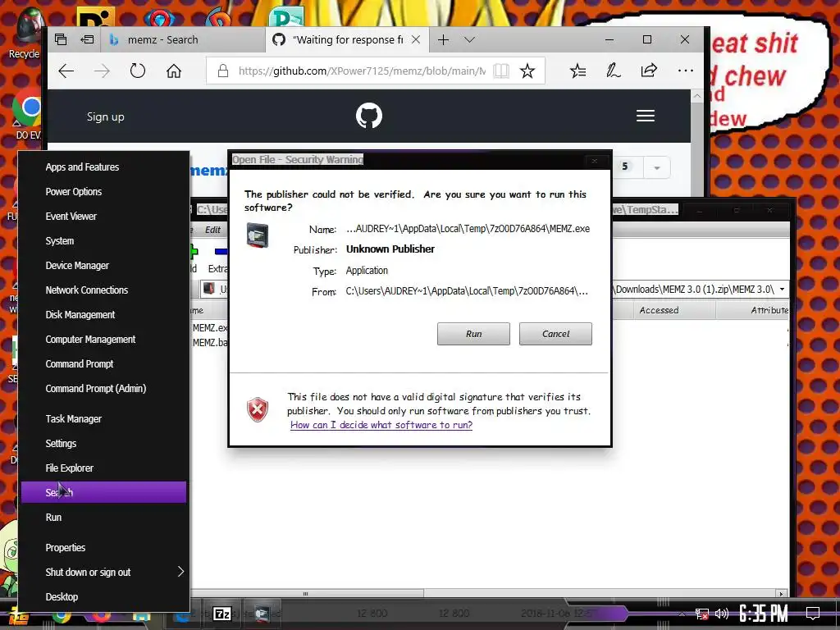Image resolution: width=840 pixels, height=630 pixels.
Task: Open 'How can I decide what software to run?' link
Action: click(x=381, y=425)
